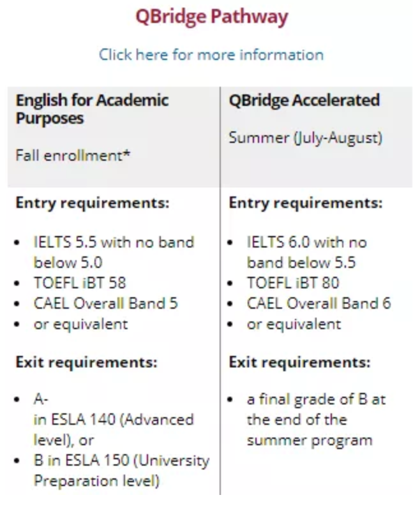The width and height of the screenshot is (420, 509).
Task: Select the 'IELTS 6.0 with no band below 5.5' item
Action: click(306, 252)
